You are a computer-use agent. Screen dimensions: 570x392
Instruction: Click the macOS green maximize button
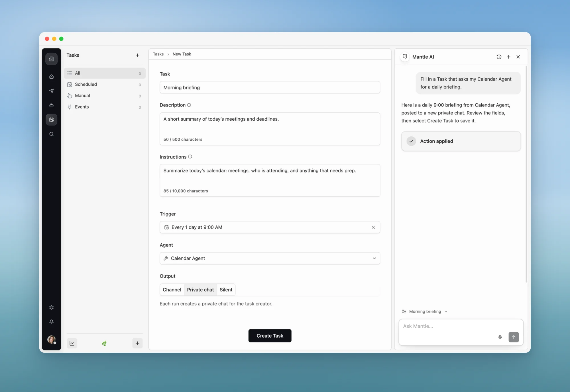[61, 39]
